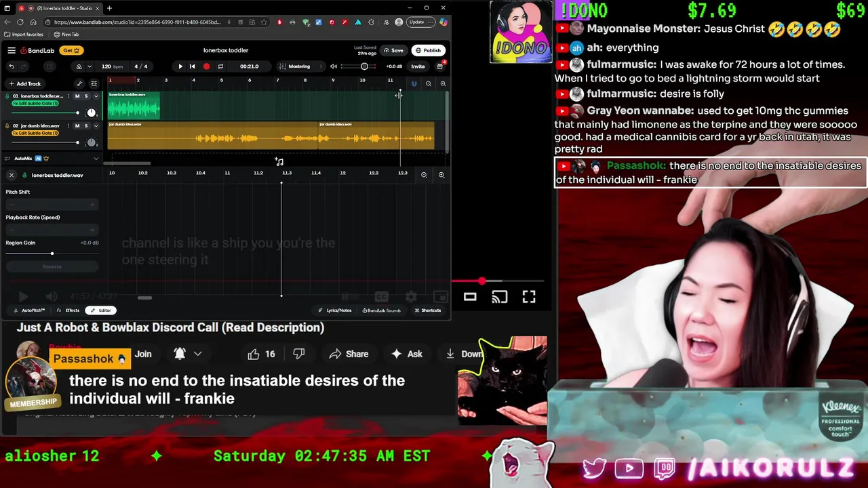Viewport: 868px width, 488px height.
Task: Share the YouTube video
Action: coord(349,354)
